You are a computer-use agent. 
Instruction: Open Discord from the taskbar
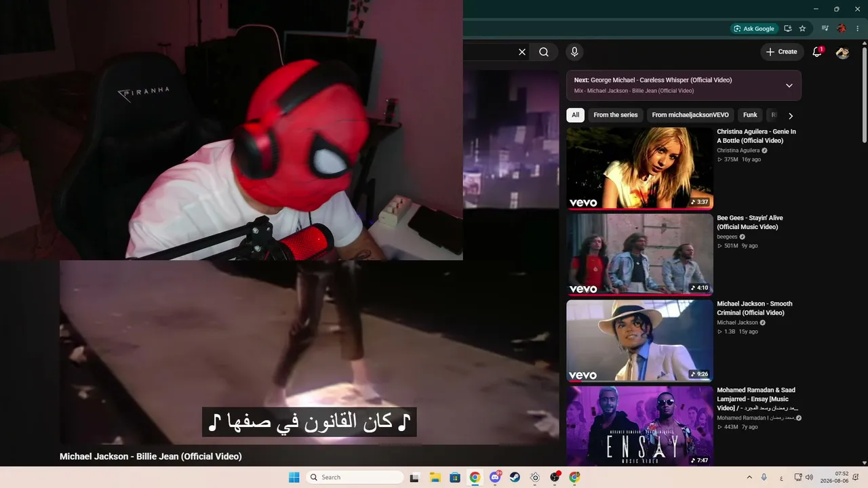[x=495, y=477]
